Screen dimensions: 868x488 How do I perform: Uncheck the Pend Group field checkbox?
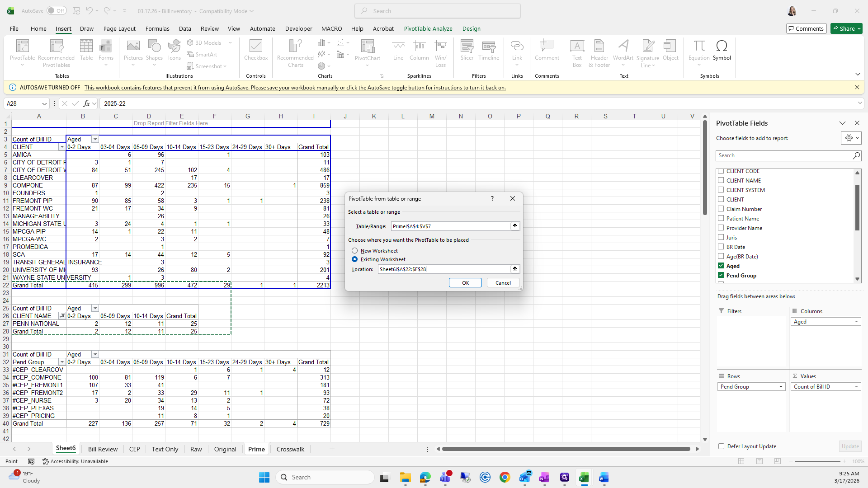pyautogui.click(x=721, y=275)
